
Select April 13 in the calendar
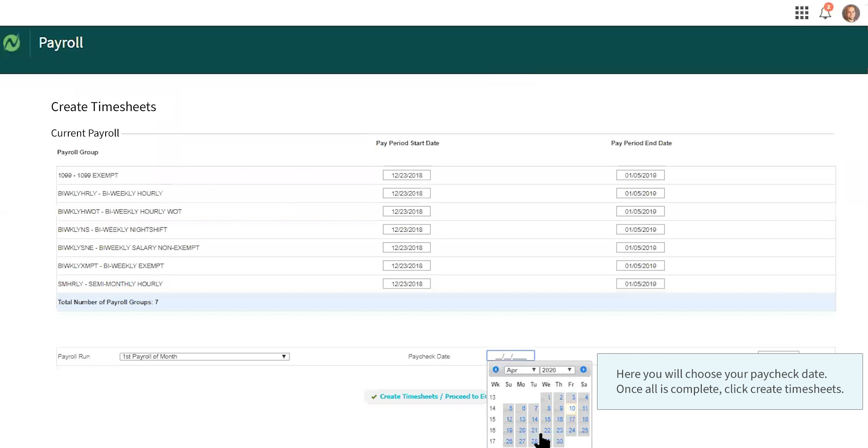pos(521,419)
